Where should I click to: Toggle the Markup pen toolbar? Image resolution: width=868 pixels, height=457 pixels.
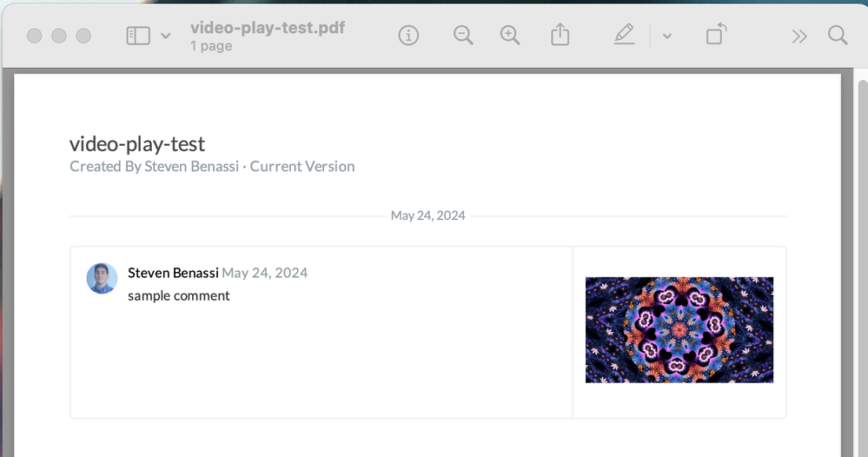[624, 36]
